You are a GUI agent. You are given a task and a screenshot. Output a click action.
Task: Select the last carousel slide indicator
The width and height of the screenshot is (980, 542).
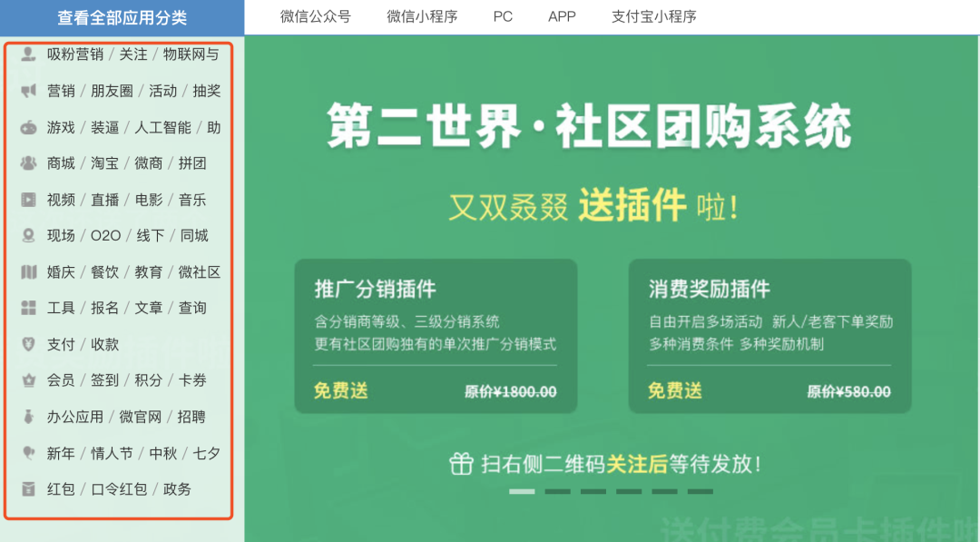(701, 491)
